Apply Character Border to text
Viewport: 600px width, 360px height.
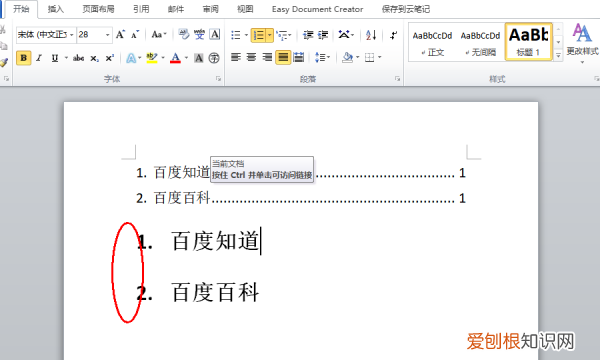tap(215, 35)
